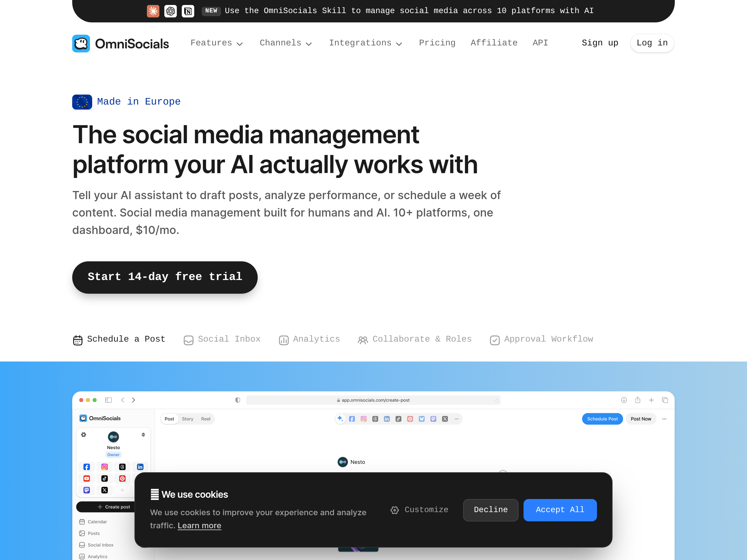Image resolution: width=747 pixels, height=560 pixels.
Task: Select X account in Nesto sidebar card
Action: pyautogui.click(x=105, y=490)
